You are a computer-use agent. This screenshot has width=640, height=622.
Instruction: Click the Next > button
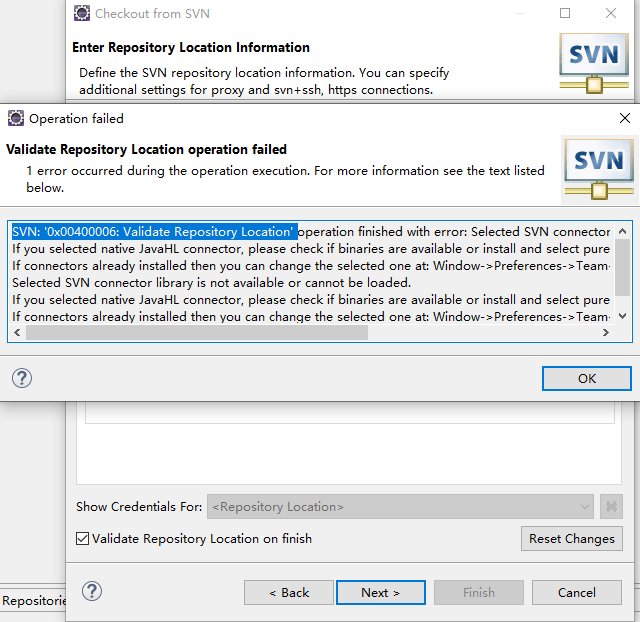click(380, 592)
